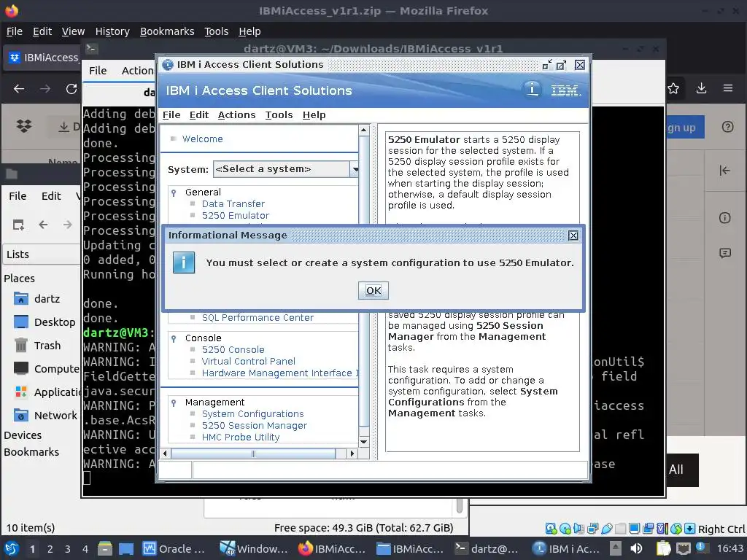This screenshot has width=747, height=560.
Task: Click the task list scroll up arrow
Action: click(363, 130)
